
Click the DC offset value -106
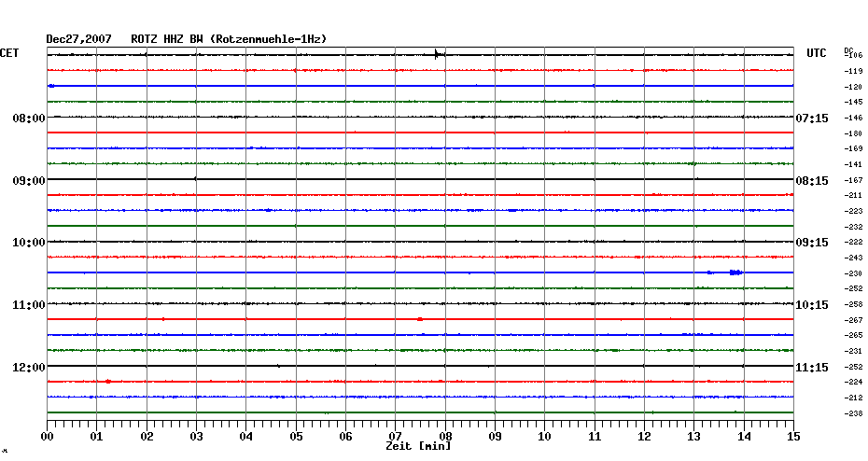coord(854,55)
